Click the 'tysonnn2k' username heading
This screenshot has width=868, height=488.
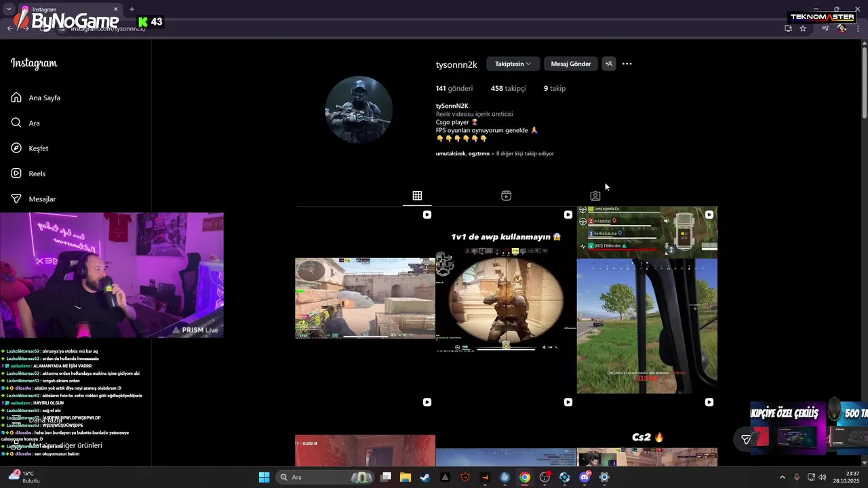[456, 64]
